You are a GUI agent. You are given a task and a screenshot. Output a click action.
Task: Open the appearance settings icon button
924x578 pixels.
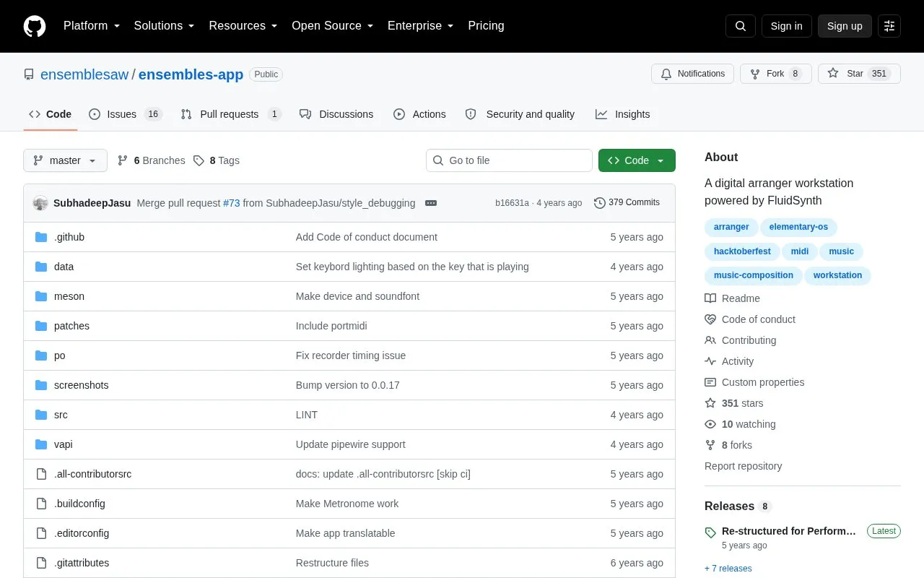(x=889, y=26)
